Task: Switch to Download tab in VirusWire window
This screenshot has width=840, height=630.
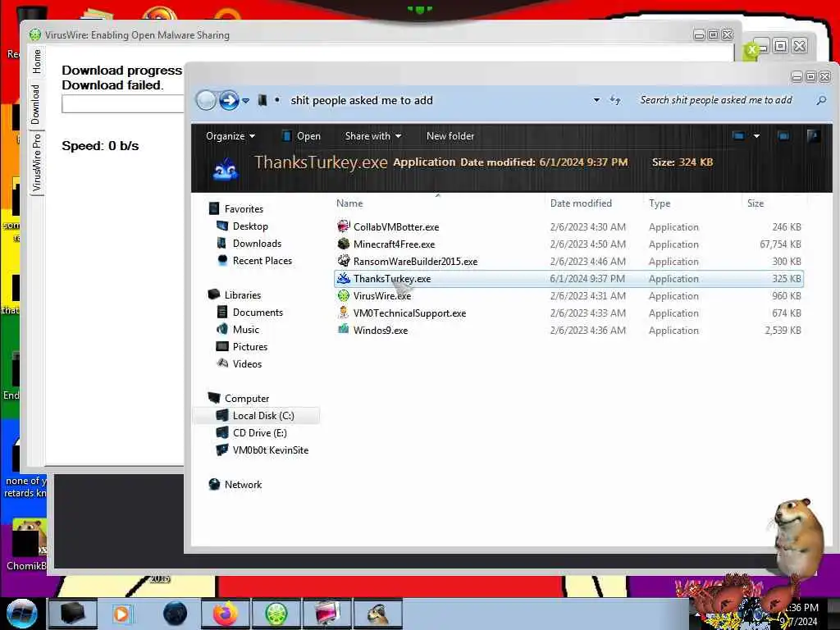Action: point(36,104)
